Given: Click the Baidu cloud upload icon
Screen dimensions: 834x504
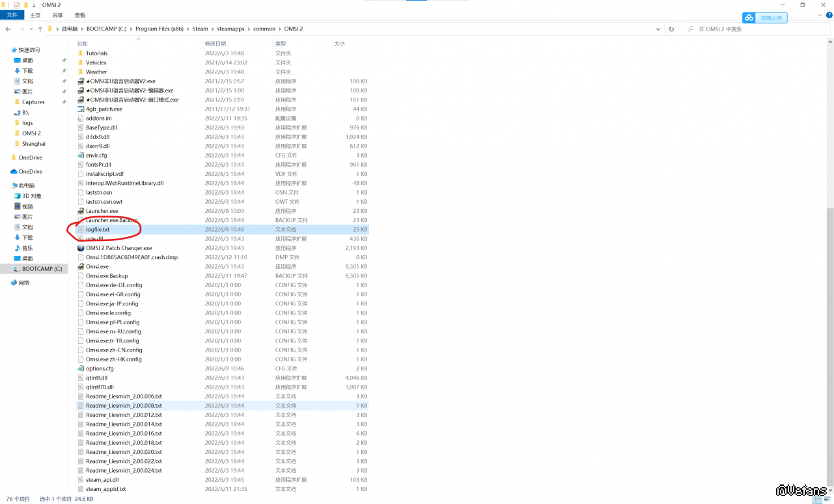Looking at the screenshot, I should pyautogui.click(x=749, y=18).
